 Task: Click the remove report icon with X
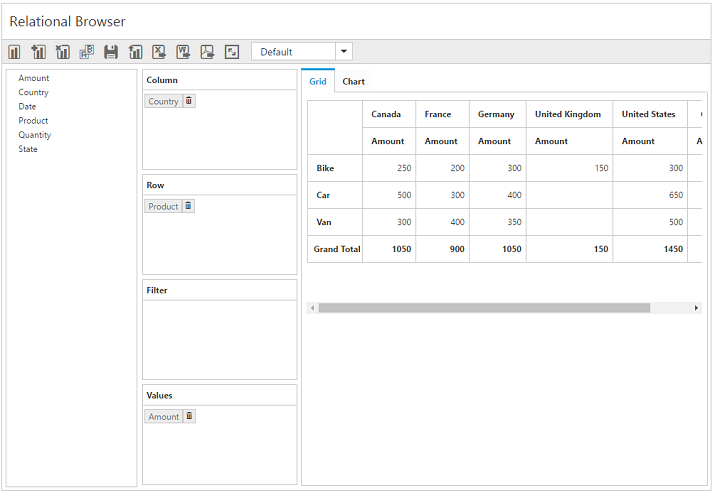point(63,52)
